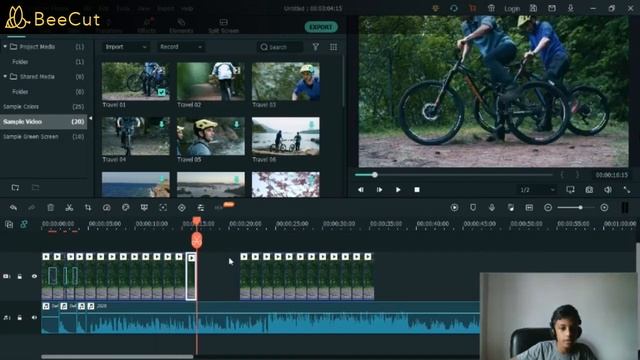Click the voiceover microphone in timeline toolbar
Screen dimensions: 640x360
(x=492, y=208)
